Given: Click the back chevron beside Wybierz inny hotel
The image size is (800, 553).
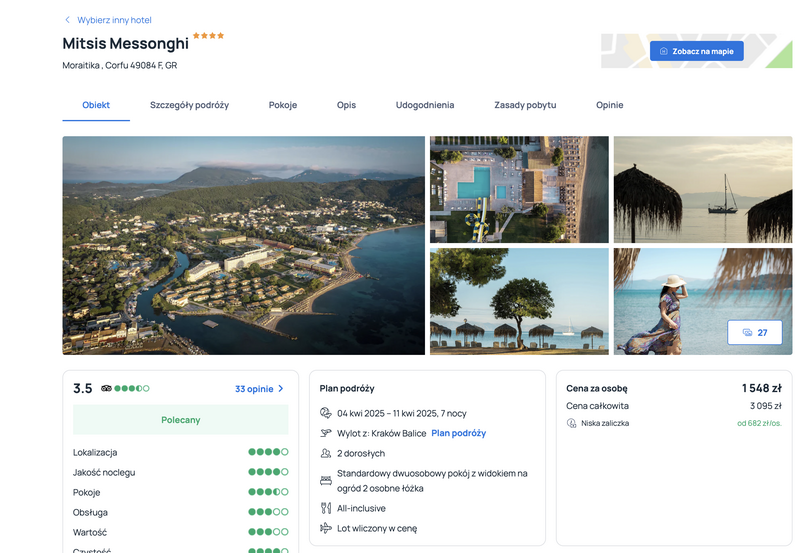Looking at the screenshot, I should [67, 20].
